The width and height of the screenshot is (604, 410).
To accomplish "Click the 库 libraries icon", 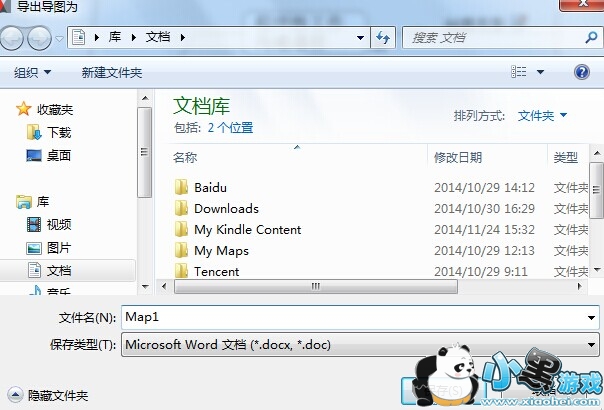I will tap(24, 202).
